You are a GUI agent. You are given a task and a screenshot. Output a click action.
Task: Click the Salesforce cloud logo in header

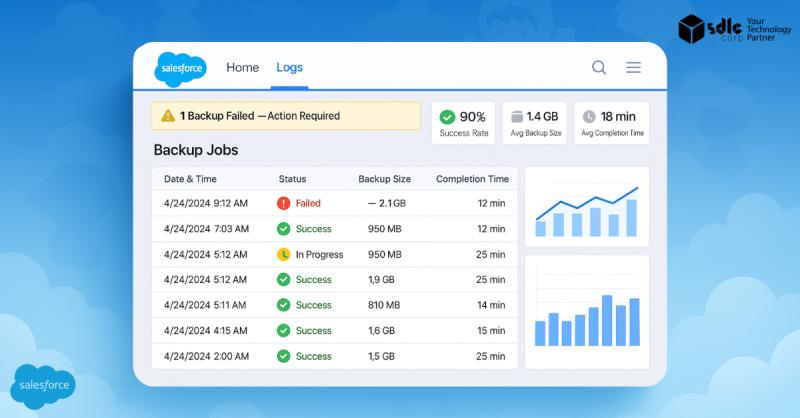click(x=180, y=69)
